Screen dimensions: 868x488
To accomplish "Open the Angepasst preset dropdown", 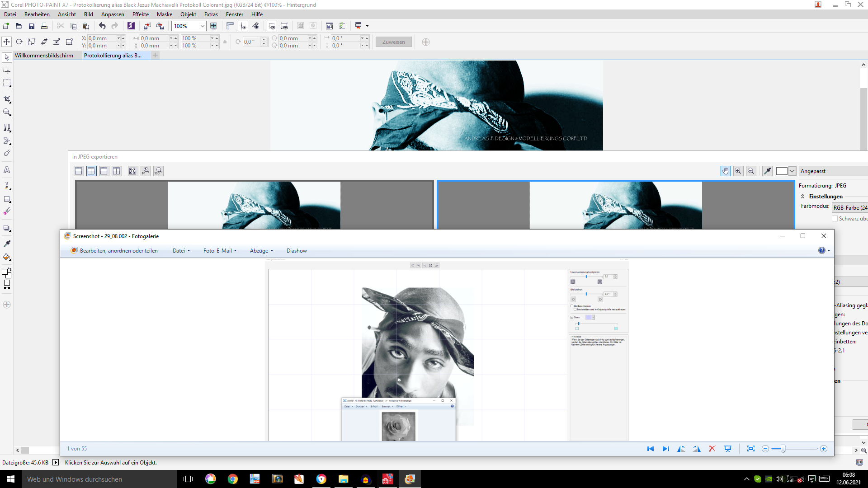I will click(x=833, y=171).
